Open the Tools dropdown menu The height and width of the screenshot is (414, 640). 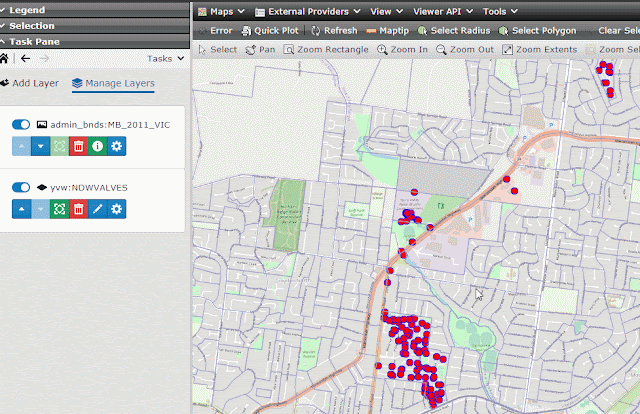(500, 12)
